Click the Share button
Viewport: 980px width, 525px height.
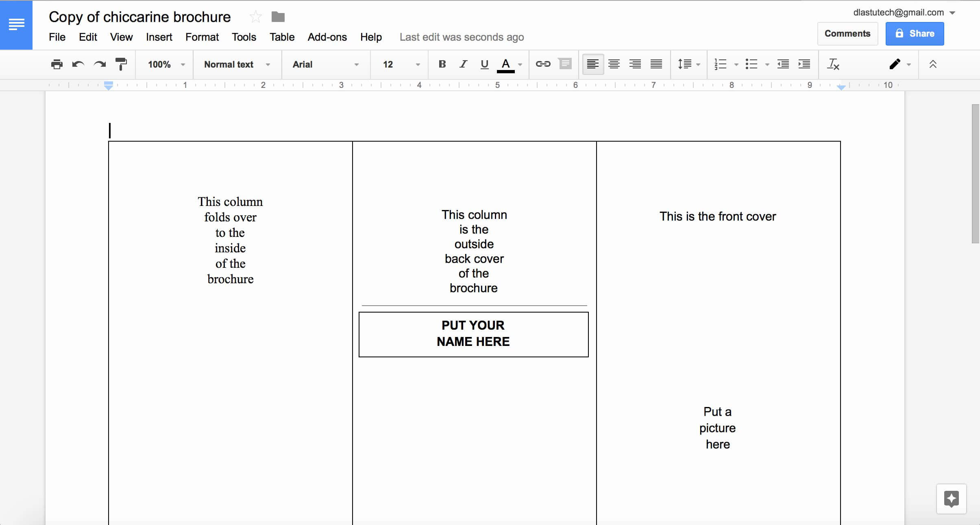point(915,33)
